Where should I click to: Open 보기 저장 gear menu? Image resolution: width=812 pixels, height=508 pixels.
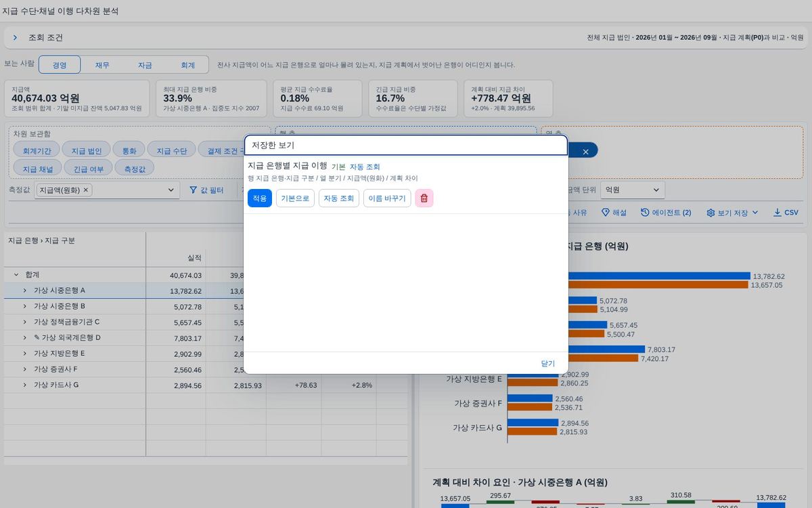click(x=733, y=213)
